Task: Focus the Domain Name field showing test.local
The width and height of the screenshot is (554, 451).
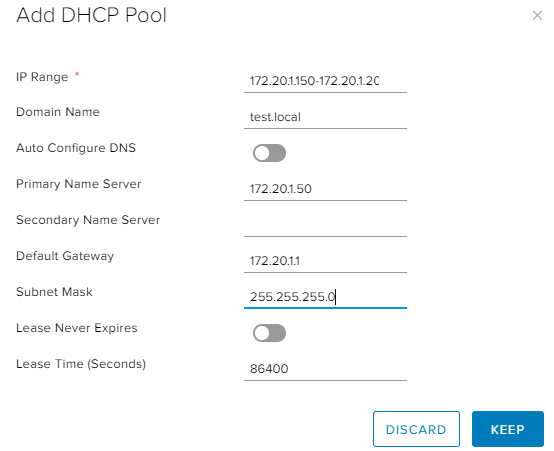Action: (x=325, y=117)
